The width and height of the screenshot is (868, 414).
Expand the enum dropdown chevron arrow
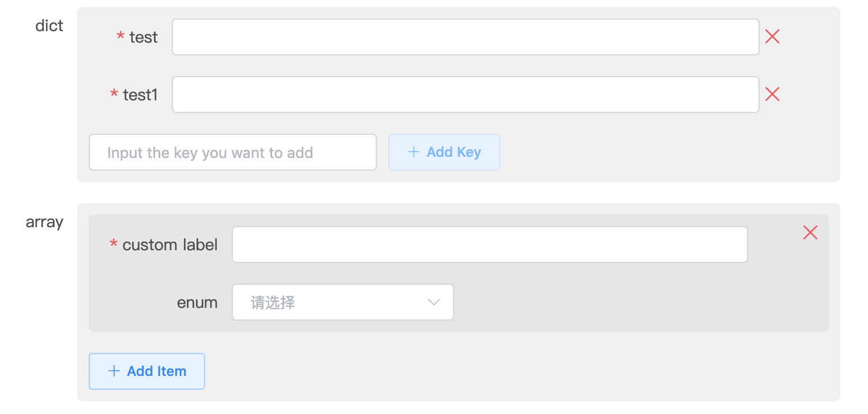tap(434, 303)
